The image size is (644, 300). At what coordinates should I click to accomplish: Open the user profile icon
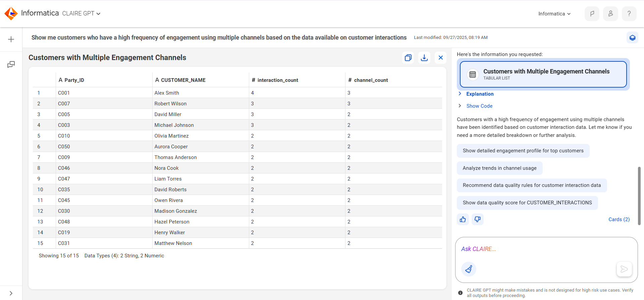click(610, 14)
